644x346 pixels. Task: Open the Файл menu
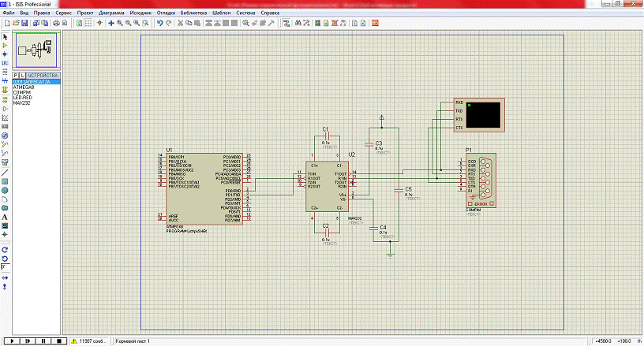tap(8, 14)
